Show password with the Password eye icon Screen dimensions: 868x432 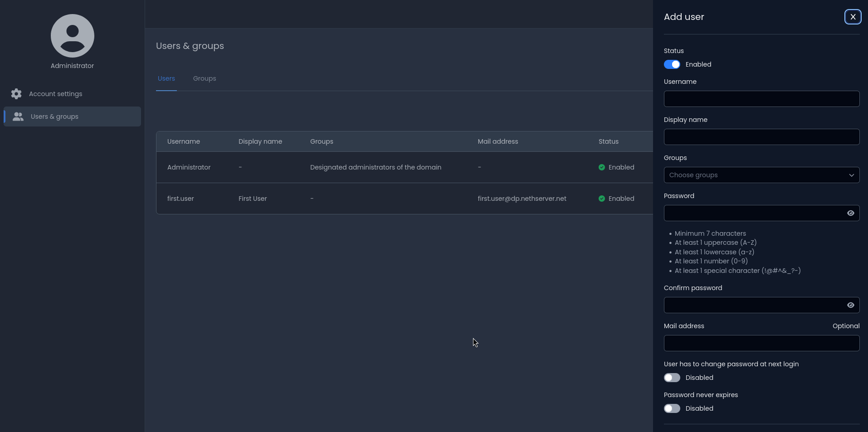pos(850,213)
